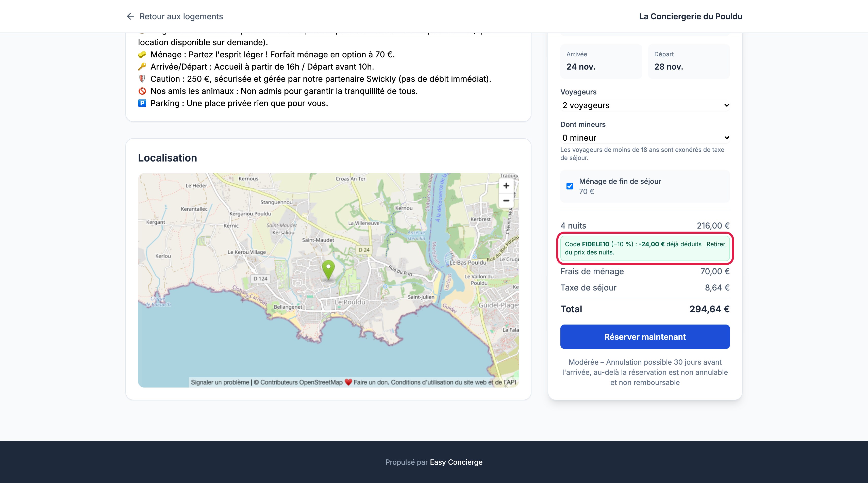This screenshot has height=483, width=868.
Task: Uncheck Ménage de fin de séjour checkbox
Action: click(570, 186)
